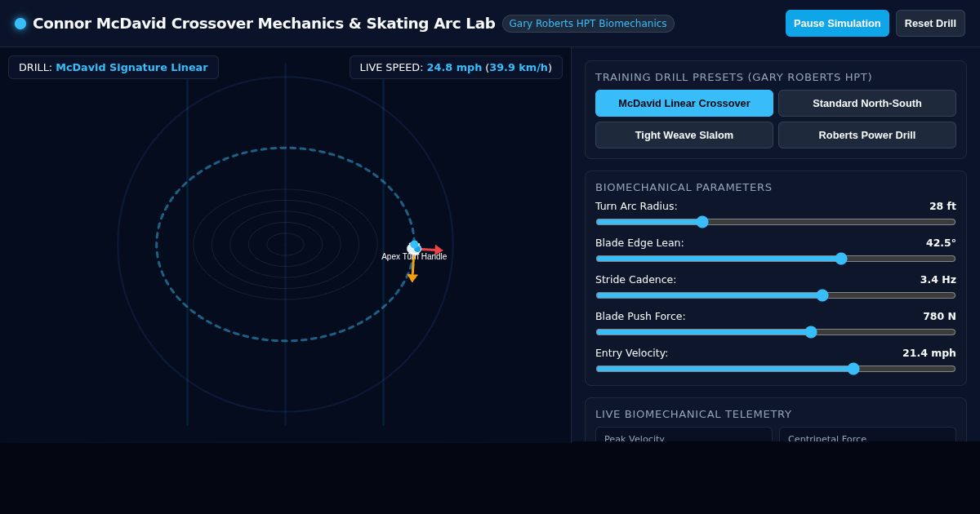
Task: Click the blue status dot beside the title
Action: pos(20,24)
